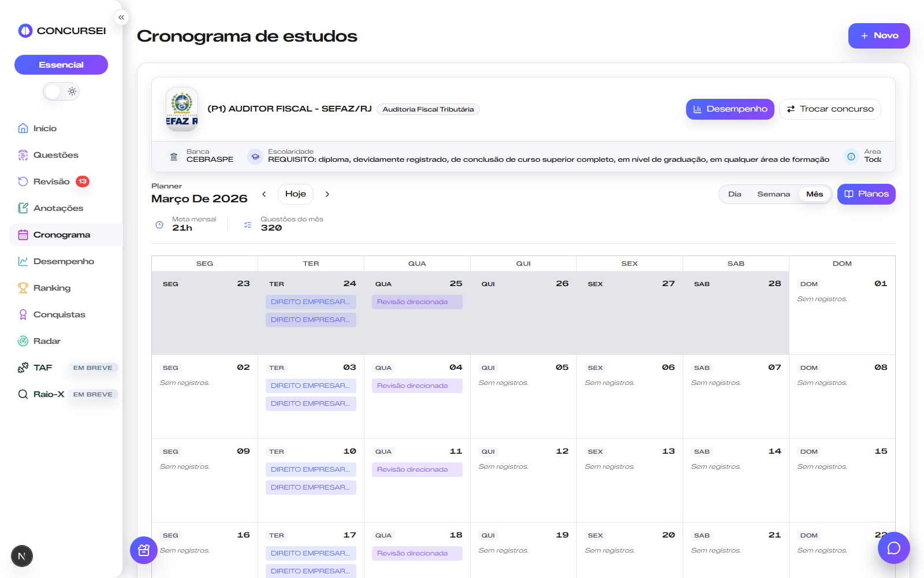The height and width of the screenshot is (578, 924).
Task: Advance to next month with the right chevron
Action: (x=327, y=194)
